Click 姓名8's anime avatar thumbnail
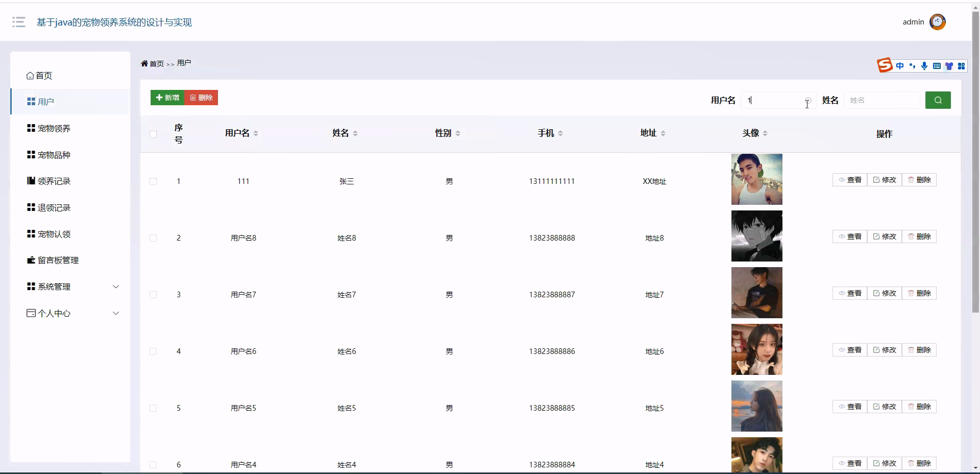The image size is (980, 474). click(x=756, y=236)
